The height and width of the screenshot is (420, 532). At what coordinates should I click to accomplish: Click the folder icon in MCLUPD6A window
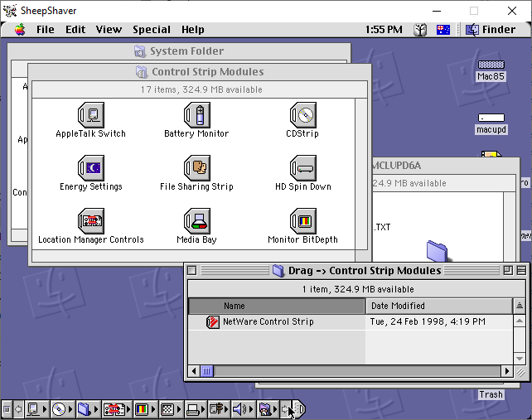(x=437, y=251)
